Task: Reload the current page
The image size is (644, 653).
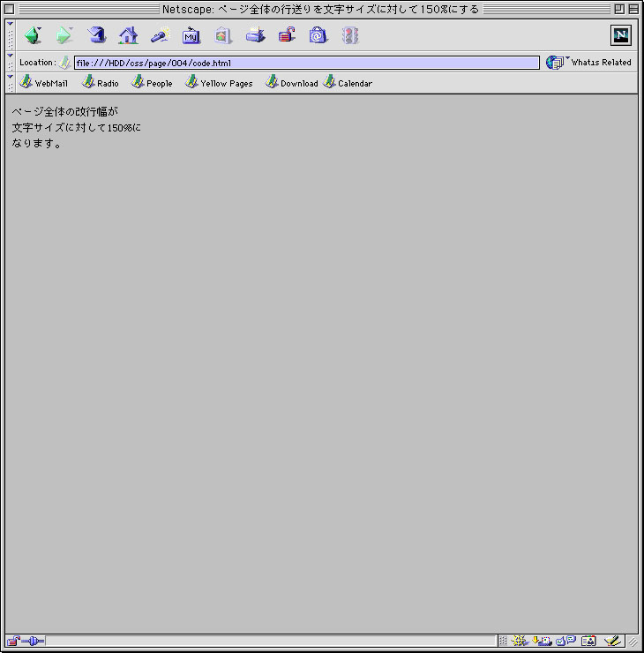Action: (96, 35)
